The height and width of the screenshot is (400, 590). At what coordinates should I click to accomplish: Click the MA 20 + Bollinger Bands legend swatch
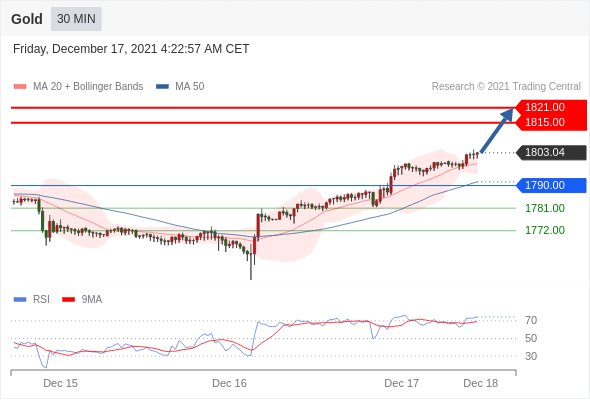[20, 87]
